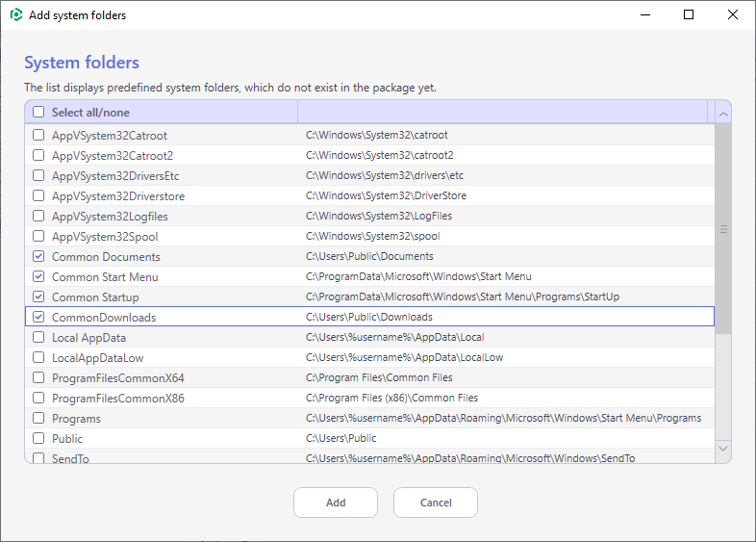Screen dimensions: 756x542
Task: Close the Add system folders window
Action: coord(732,15)
